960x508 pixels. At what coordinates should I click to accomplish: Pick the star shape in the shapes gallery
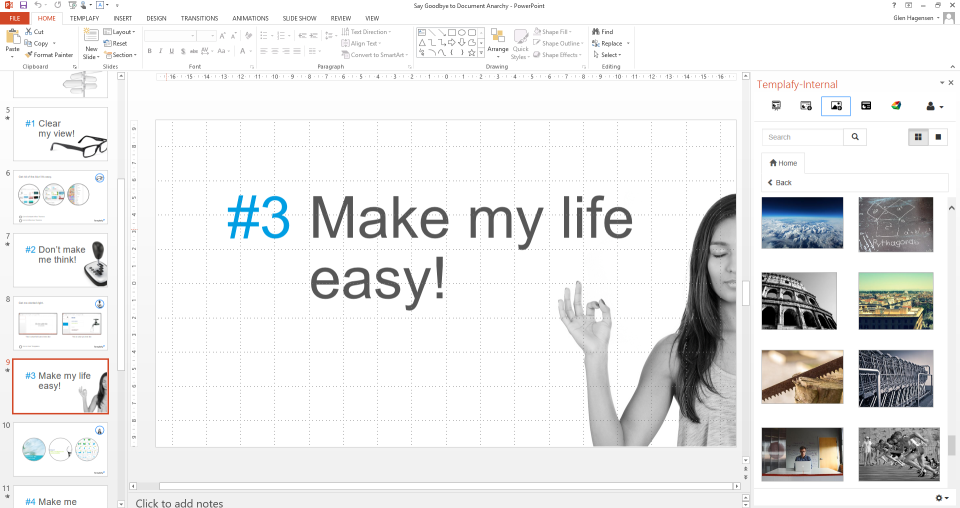pyautogui.click(x=472, y=53)
